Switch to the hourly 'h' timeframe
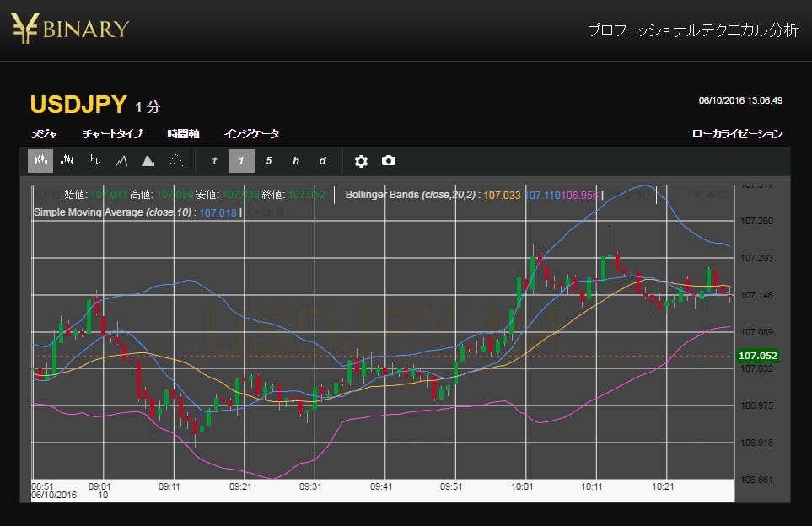 pyautogui.click(x=296, y=161)
